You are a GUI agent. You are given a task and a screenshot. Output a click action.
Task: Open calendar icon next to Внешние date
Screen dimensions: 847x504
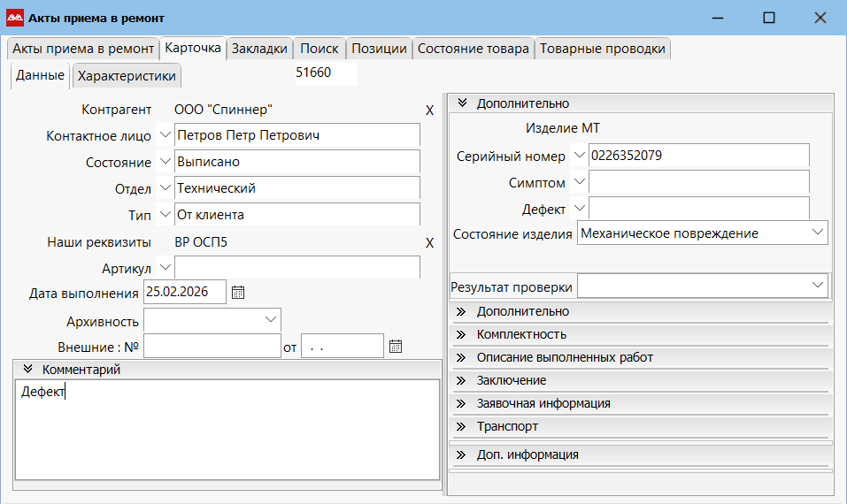coord(396,346)
